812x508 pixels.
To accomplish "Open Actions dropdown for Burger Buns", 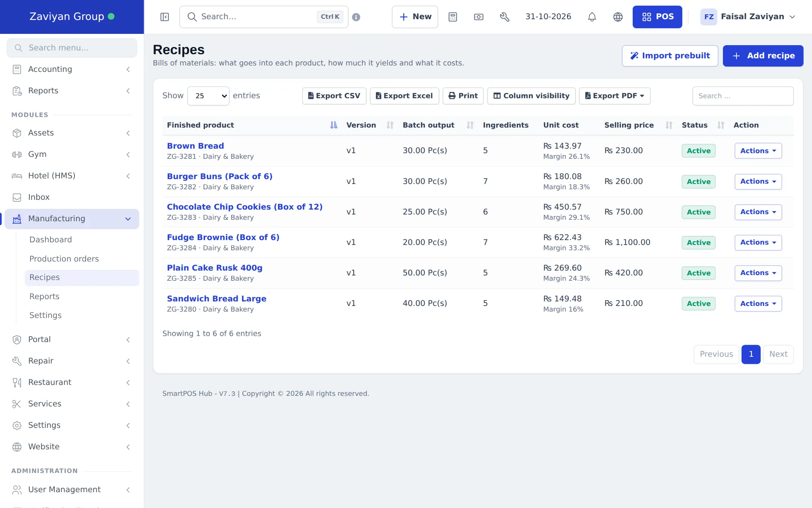I will click(758, 181).
